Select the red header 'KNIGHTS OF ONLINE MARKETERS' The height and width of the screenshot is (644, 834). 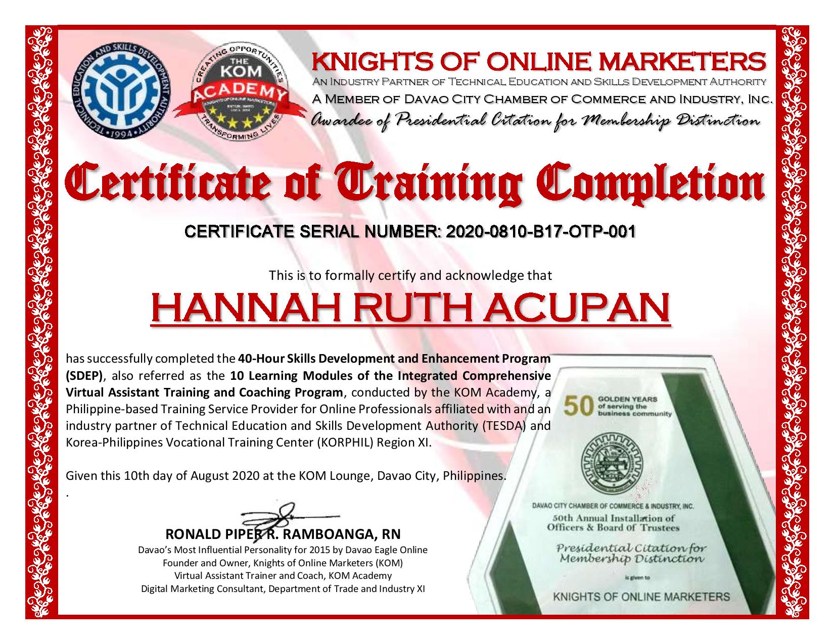[x=539, y=62]
